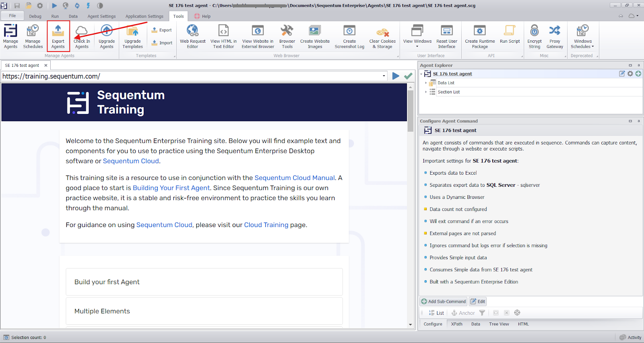Click the Edit button in Configure panel
Screen dimensions: 644x343
[x=478, y=302]
